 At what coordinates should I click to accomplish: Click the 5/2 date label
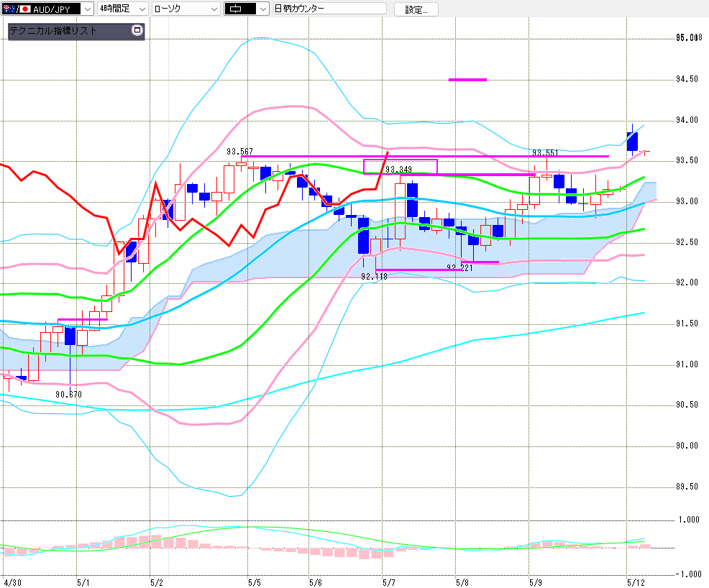(x=157, y=582)
